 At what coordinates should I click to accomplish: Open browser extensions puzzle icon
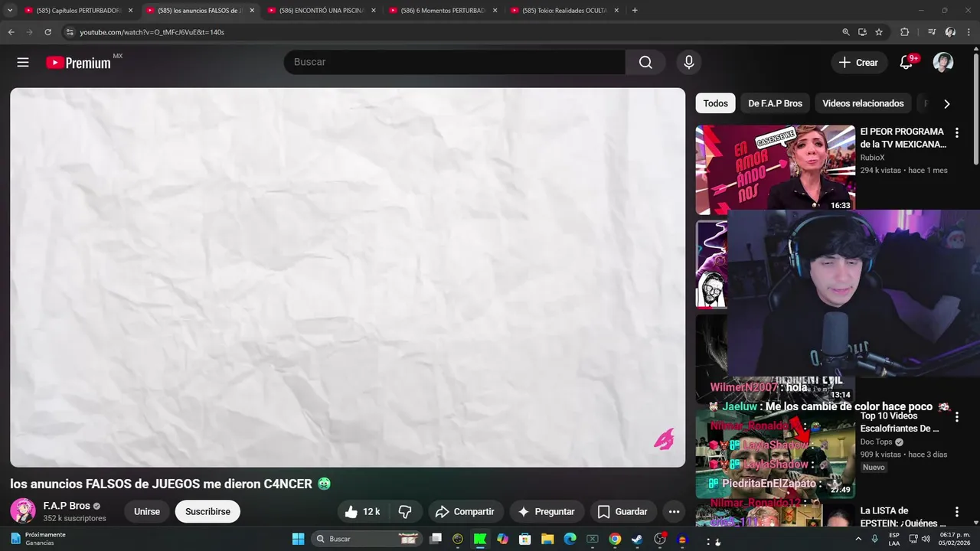[904, 32]
